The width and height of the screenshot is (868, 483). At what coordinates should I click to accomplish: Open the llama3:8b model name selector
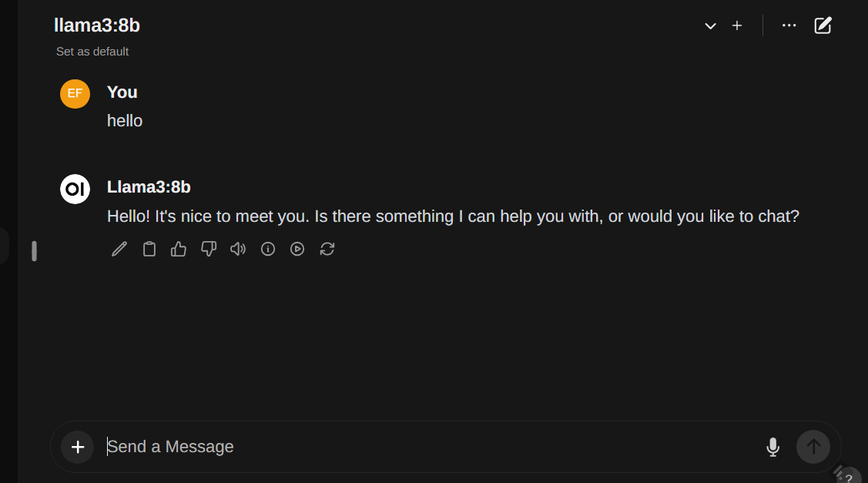97,25
